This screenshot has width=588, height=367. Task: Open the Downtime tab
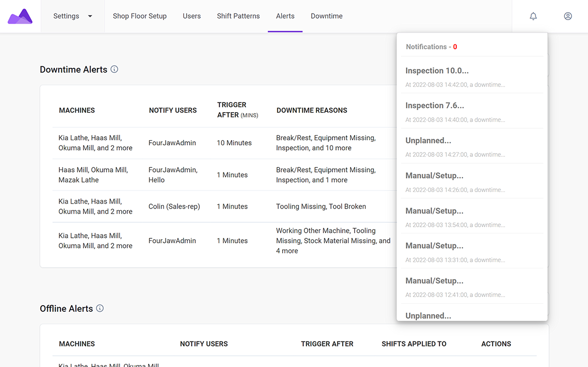click(326, 16)
